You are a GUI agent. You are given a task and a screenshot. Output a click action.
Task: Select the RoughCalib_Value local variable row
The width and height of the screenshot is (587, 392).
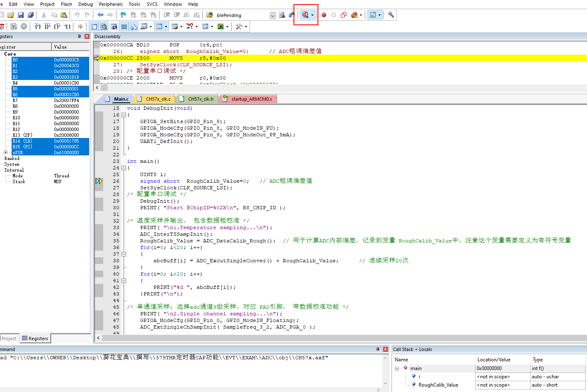(x=438, y=385)
